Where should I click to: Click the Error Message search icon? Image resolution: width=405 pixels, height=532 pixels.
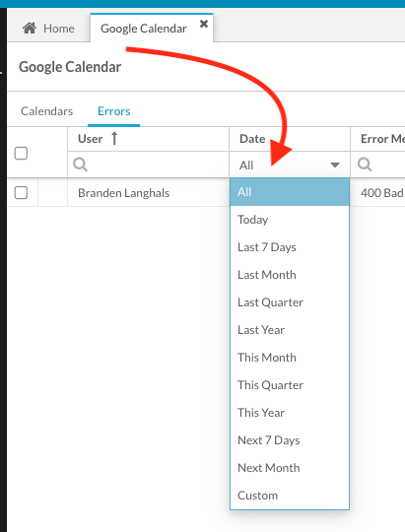(x=365, y=165)
